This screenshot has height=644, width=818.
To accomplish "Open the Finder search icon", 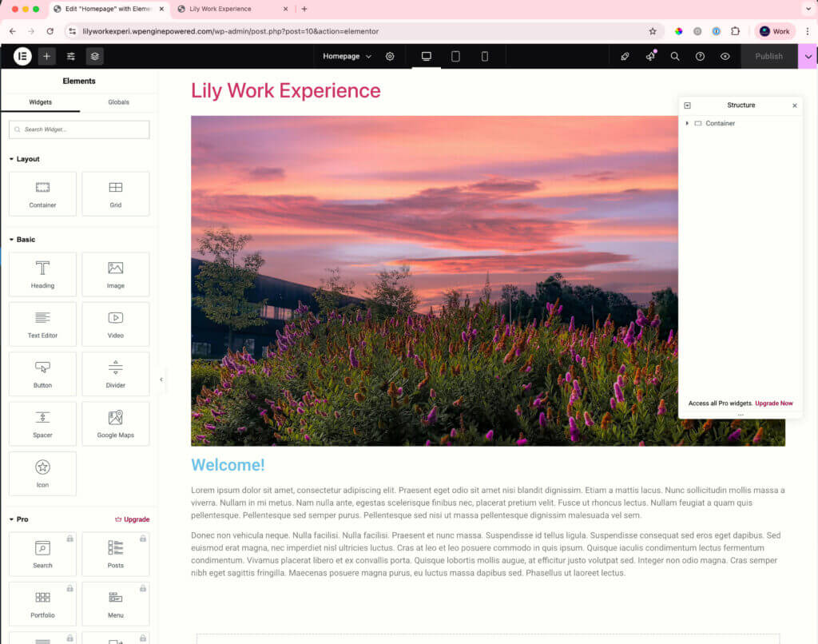I will click(675, 57).
